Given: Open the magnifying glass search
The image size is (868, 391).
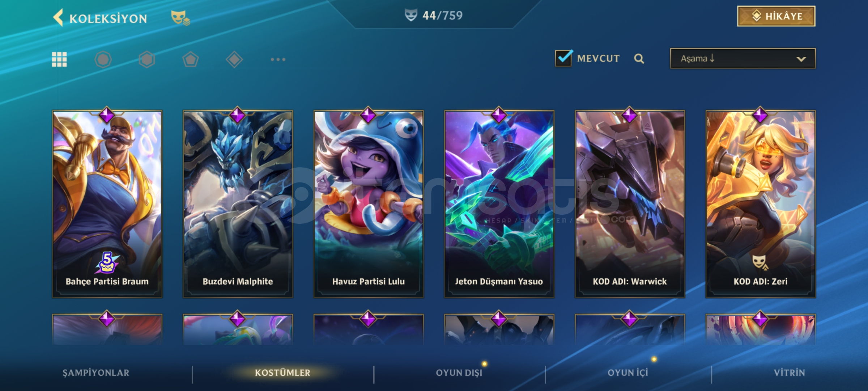Looking at the screenshot, I should (639, 59).
